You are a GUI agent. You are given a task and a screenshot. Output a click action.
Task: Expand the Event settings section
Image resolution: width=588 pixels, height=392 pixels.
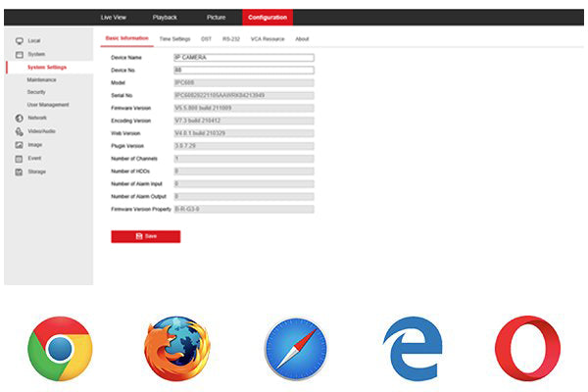[x=34, y=158]
